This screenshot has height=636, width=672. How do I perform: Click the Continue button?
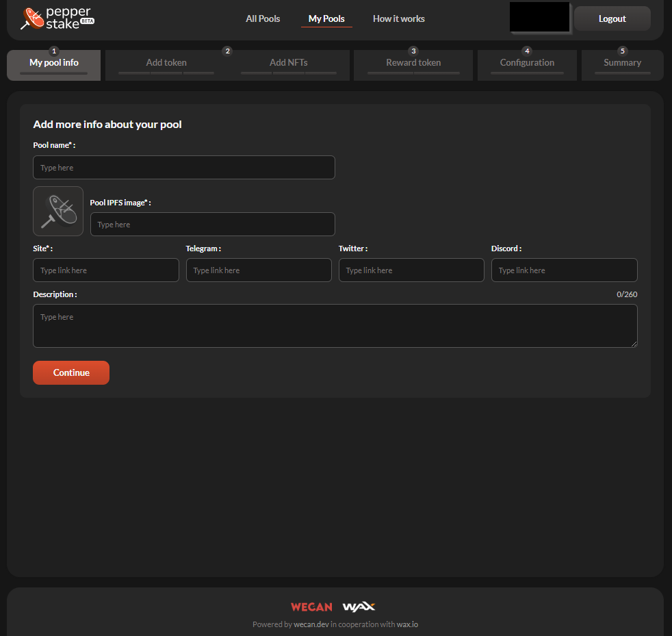coord(71,372)
